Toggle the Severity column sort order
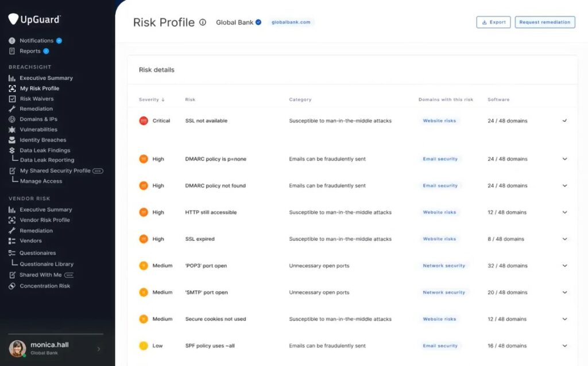The height and width of the screenshot is (366, 588). (152, 99)
